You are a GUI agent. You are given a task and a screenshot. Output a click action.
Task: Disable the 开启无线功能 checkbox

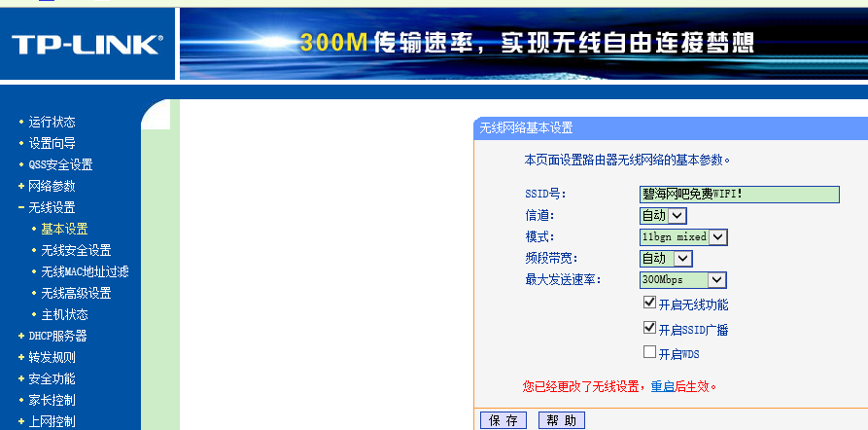tap(649, 305)
